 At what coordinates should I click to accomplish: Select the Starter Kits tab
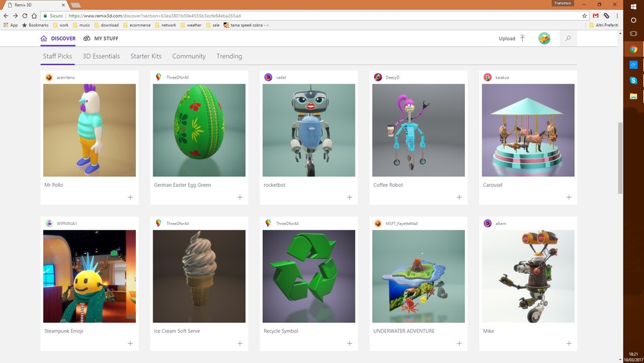(x=146, y=56)
